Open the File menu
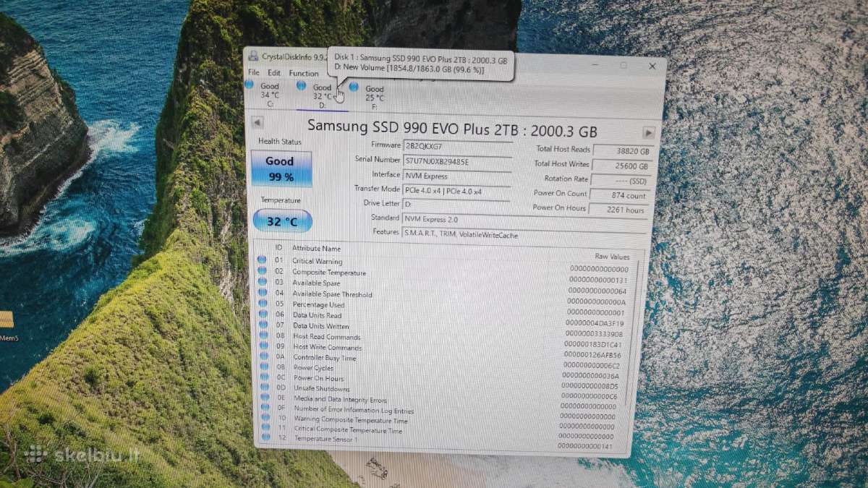The width and height of the screenshot is (868, 488). click(253, 72)
